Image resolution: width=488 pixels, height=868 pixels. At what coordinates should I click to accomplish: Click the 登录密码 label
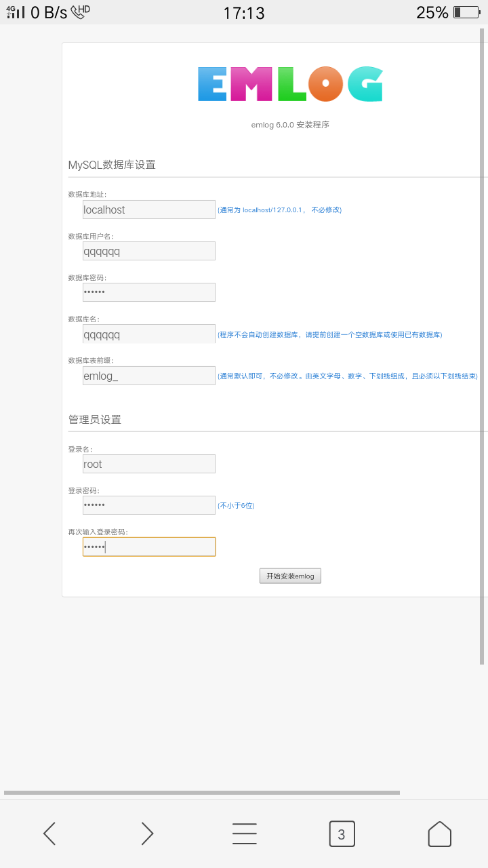[84, 490]
